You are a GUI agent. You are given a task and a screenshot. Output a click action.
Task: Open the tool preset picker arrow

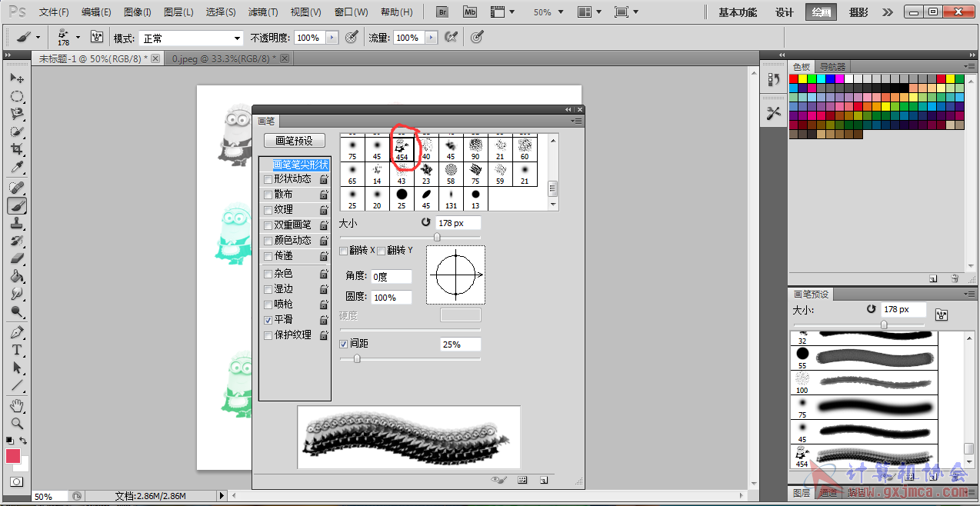pyautogui.click(x=38, y=37)
